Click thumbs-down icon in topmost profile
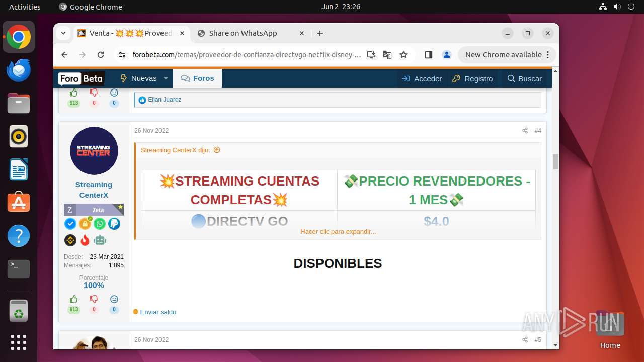Screen dimensions: 644x362 coord(94,93)
